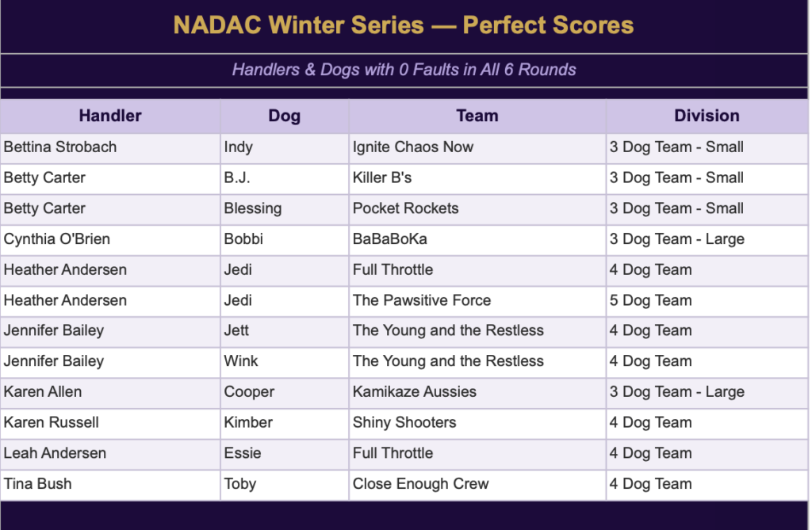This screenshot has width=812, height=530.
Task: Click the Team column header
Action: coord(477,116)
